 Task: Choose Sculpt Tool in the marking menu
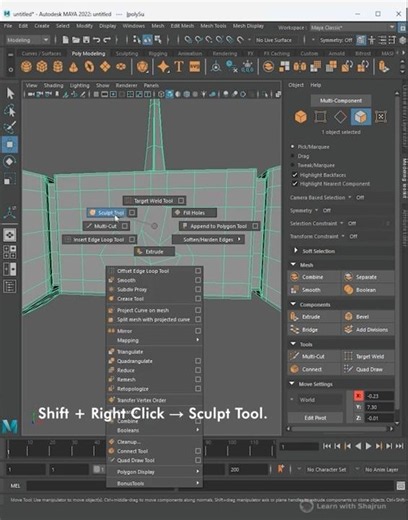tap(107, 213)
